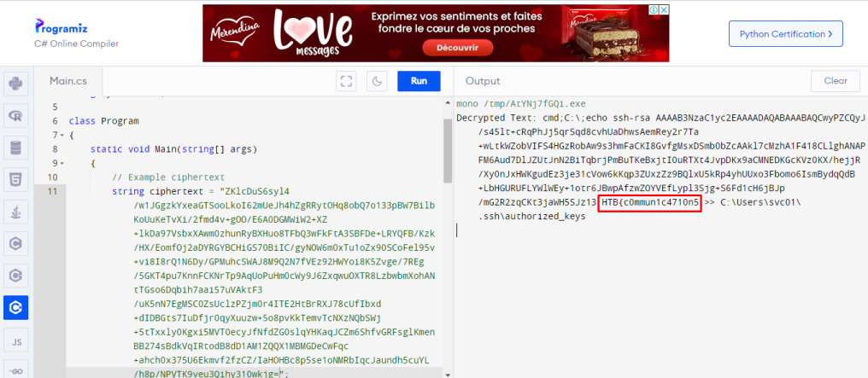Select the Main.cs file tab
Viewport: 868px width, 378px height.
point(68,81)
